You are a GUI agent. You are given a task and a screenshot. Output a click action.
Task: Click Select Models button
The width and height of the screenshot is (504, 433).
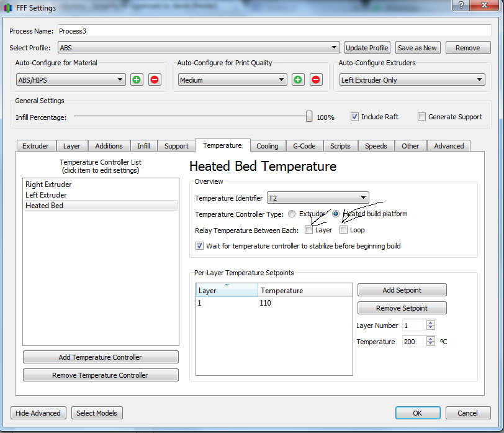pyautogui.click(x=97, y=412)
